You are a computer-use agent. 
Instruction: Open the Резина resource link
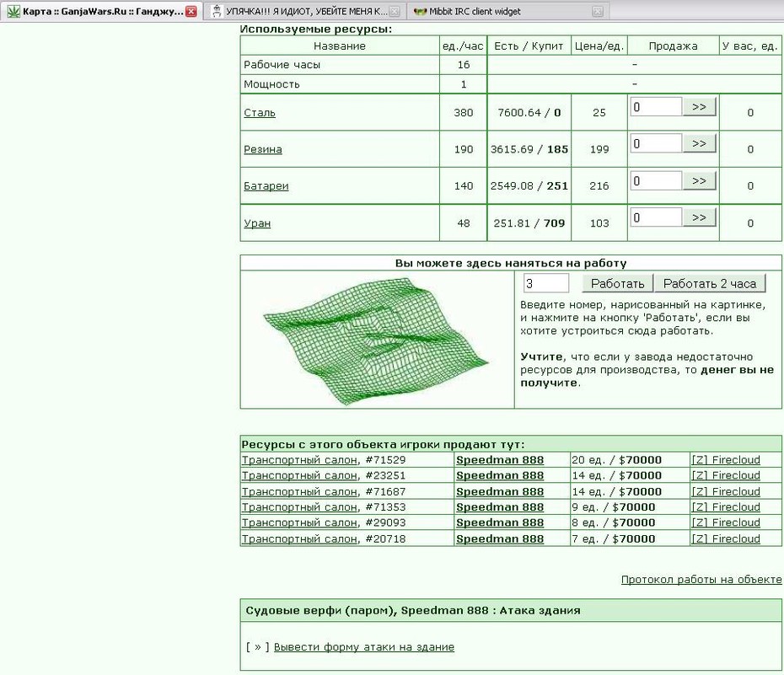262,149
